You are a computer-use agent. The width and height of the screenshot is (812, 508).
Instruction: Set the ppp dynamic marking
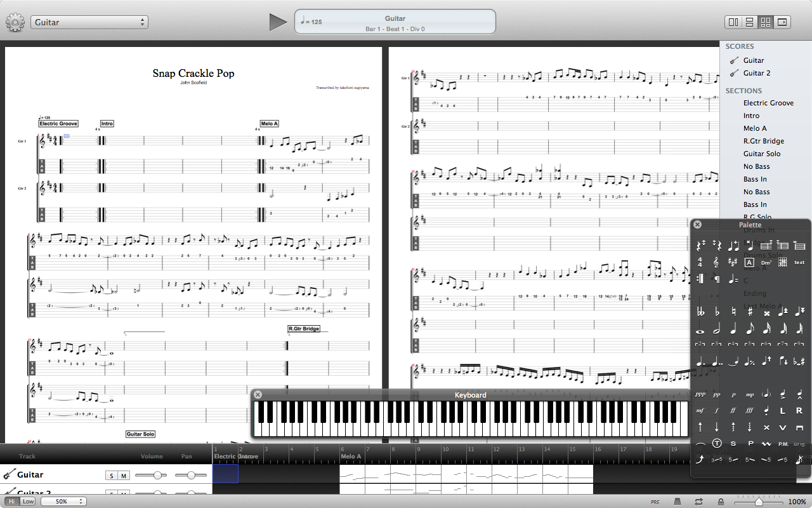tap(700, 394)
